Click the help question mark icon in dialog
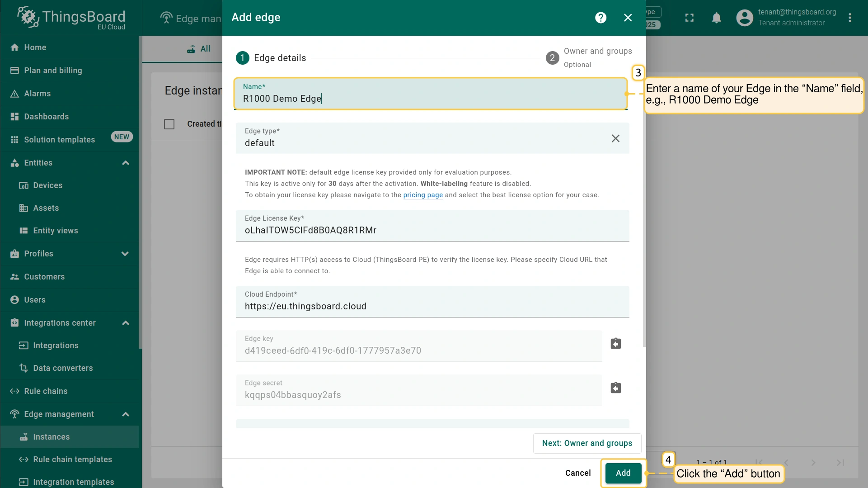This screenshot has width=868, height=488. pos(601,18)
